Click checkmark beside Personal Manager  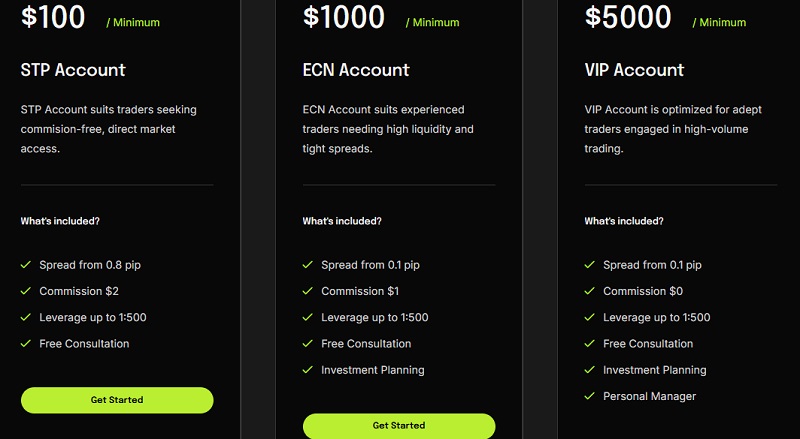point(590,396)
